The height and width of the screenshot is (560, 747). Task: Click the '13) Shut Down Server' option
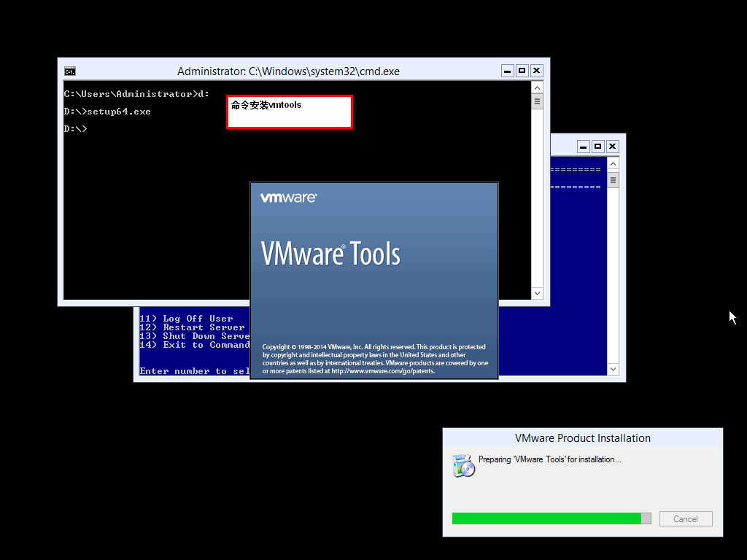[x=194, y=336]
